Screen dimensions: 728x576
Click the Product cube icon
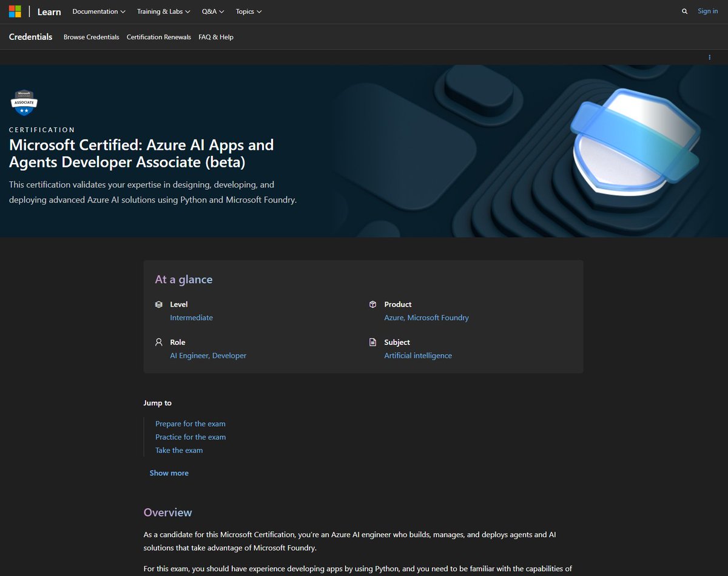[373, 304]
